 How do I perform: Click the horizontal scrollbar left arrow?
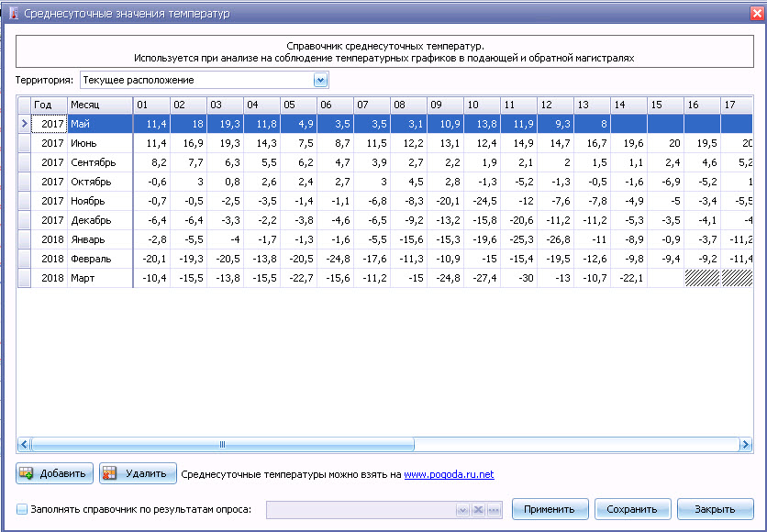[24, 444]
